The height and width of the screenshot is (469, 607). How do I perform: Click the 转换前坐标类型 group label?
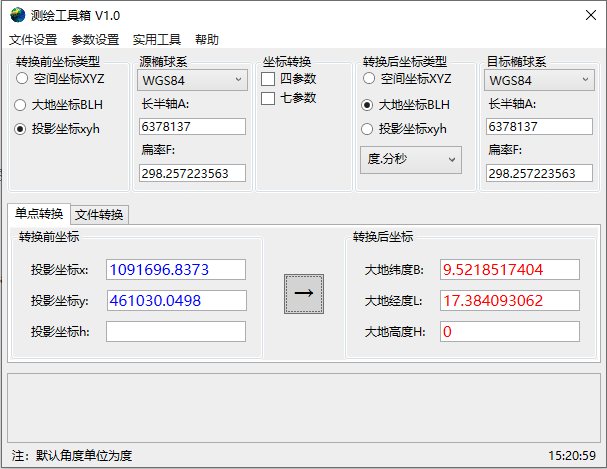[x=58, y=62]
